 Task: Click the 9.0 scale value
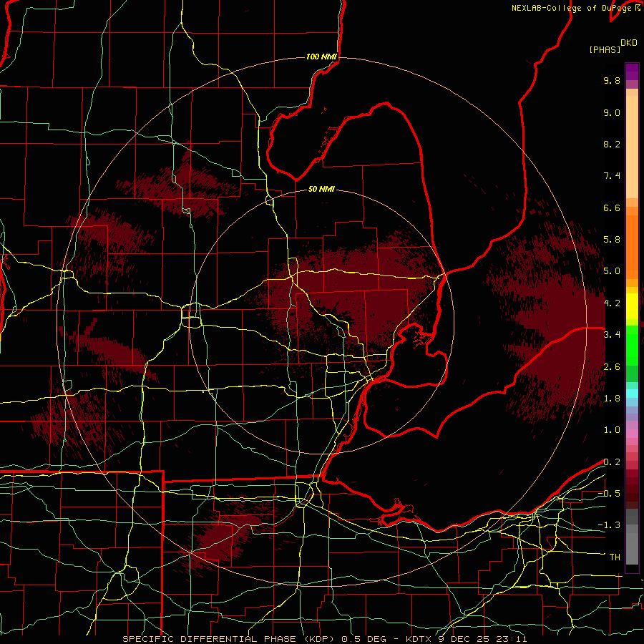coord(612,112)
